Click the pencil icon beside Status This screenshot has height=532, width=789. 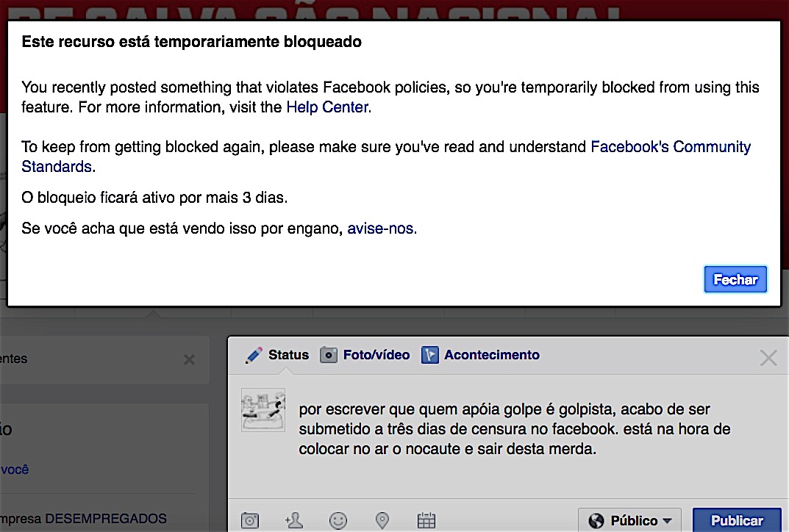254,355
